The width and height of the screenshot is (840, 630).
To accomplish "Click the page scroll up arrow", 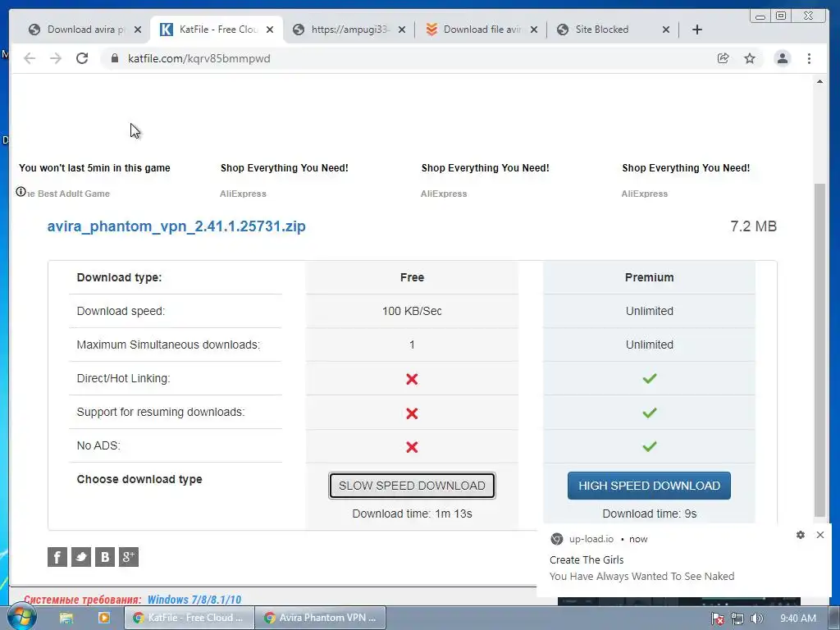I will click(x=819, y=81).
